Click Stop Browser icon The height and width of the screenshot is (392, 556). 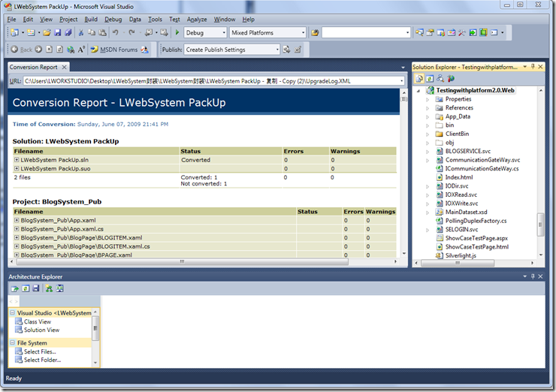point(50,50)
